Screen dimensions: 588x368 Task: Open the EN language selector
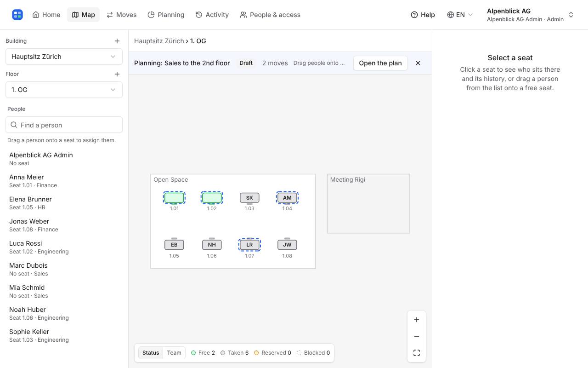click(x=460, y=15)
